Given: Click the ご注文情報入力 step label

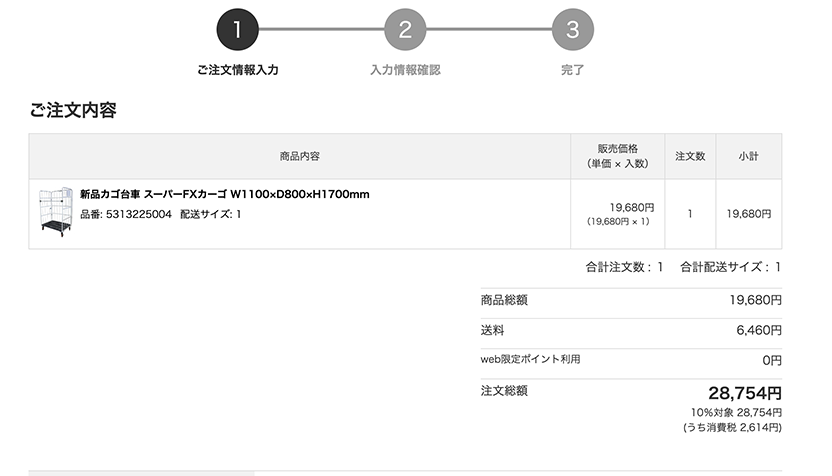Looking at the screenshot, I should point(238,70).
